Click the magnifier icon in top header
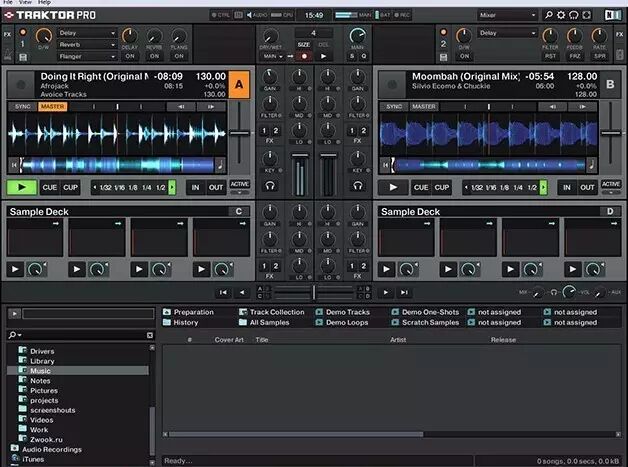628x467 pixels. (x=548, y=15)
